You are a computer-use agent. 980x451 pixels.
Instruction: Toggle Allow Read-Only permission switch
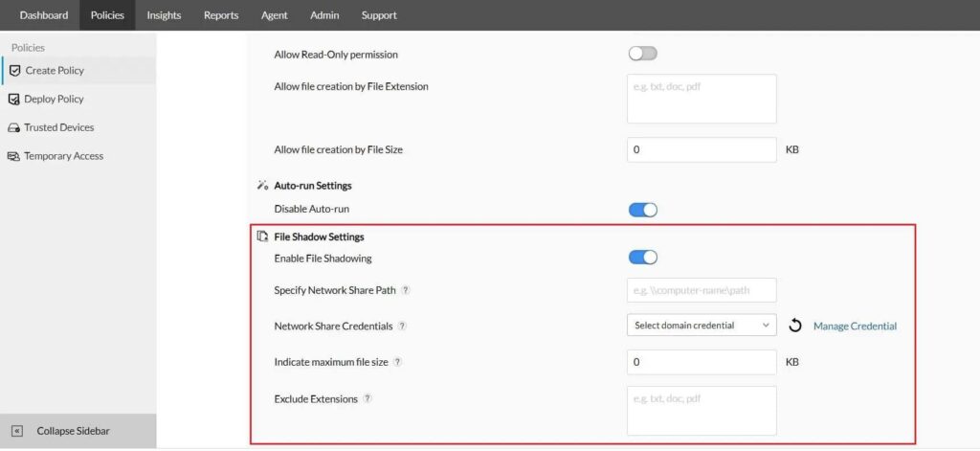coord(642,54)
